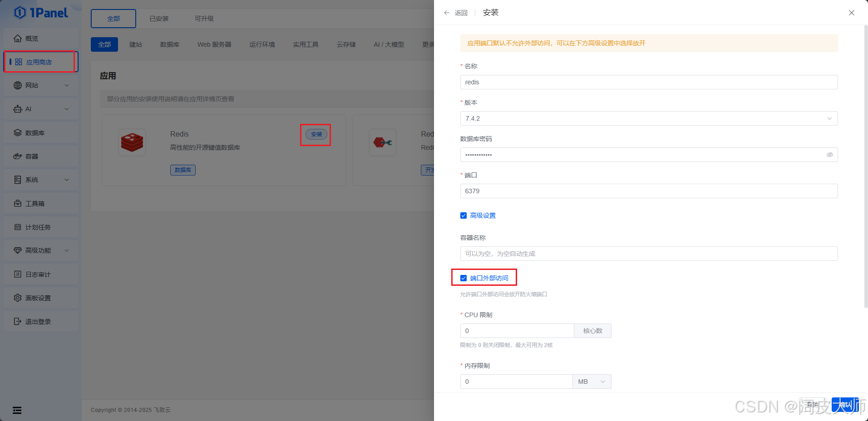
Task: Switch to the top 全部 tab
Action: click(113, 19)
